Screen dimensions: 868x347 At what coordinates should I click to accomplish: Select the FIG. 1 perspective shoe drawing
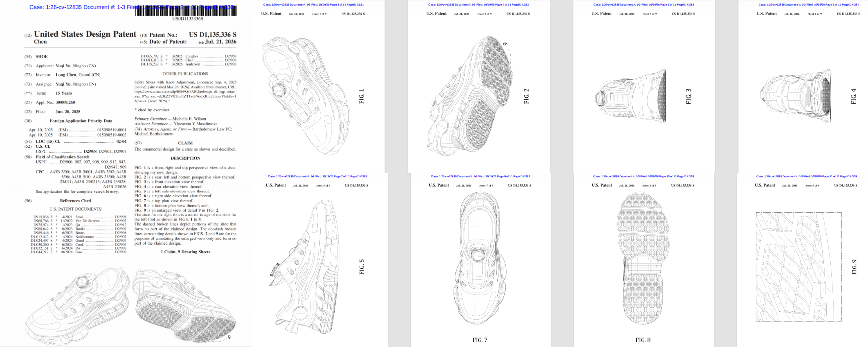tap(306, 96)
